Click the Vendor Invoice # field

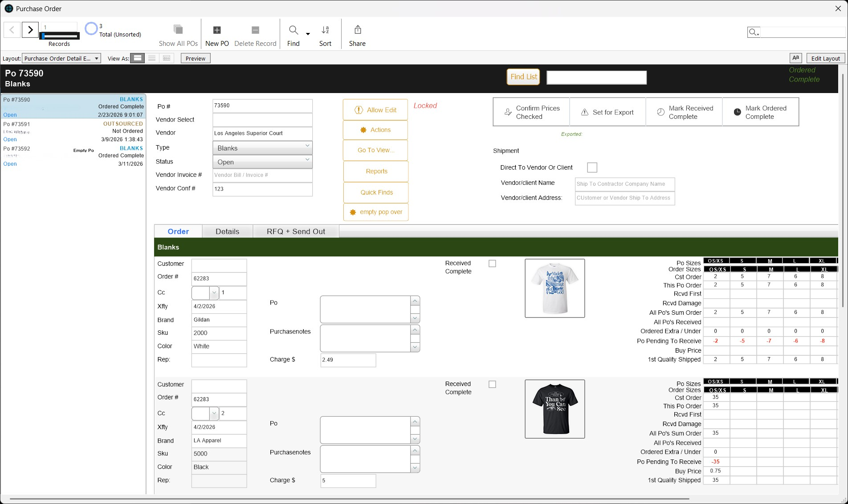[x=262, y=175]
